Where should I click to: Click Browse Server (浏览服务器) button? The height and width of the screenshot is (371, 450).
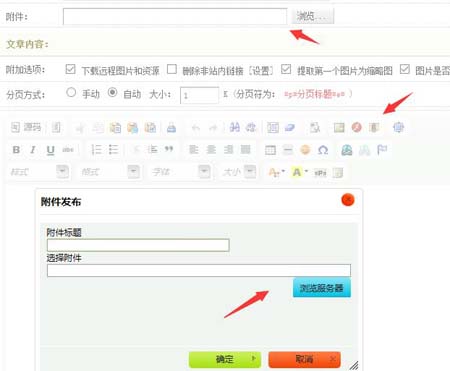[x=322, y=288]
